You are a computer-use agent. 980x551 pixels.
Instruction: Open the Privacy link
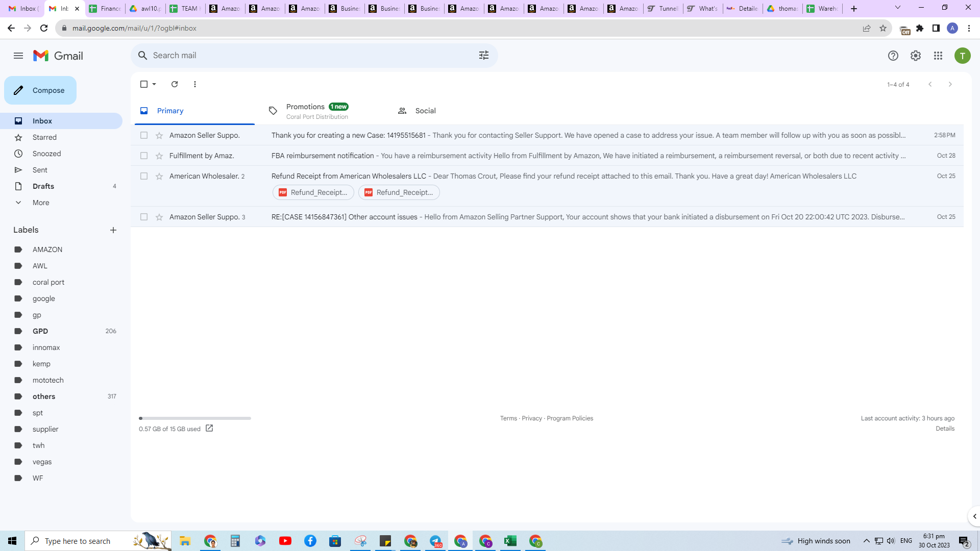tap(532, 418)
